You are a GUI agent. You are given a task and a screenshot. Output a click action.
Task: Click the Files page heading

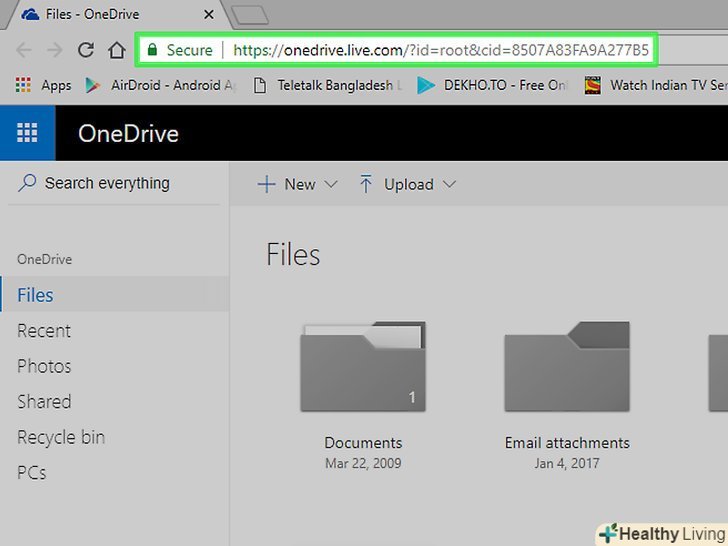click(293, 254)
